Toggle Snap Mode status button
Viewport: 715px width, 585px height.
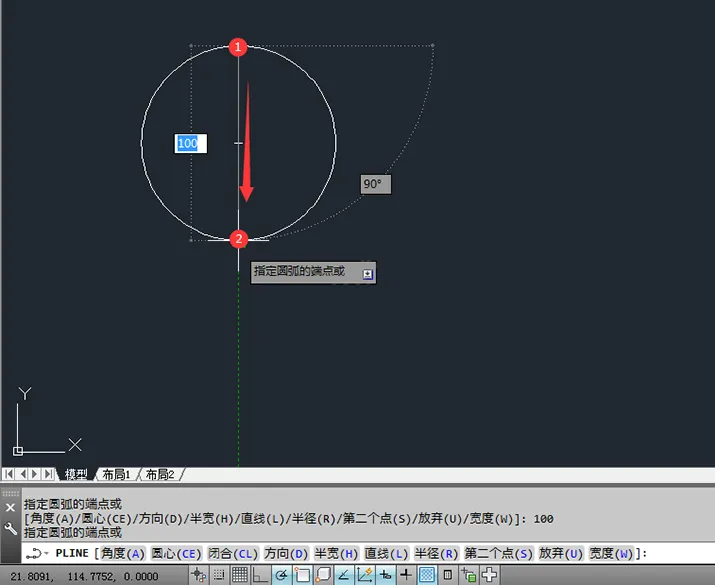(x=219, y=575)
